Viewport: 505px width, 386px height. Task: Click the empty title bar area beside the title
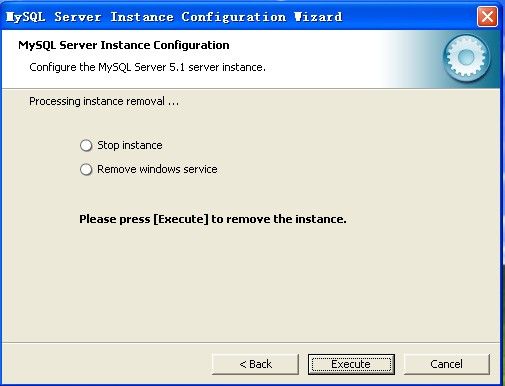pyautogui.click(x=409, y=17)
